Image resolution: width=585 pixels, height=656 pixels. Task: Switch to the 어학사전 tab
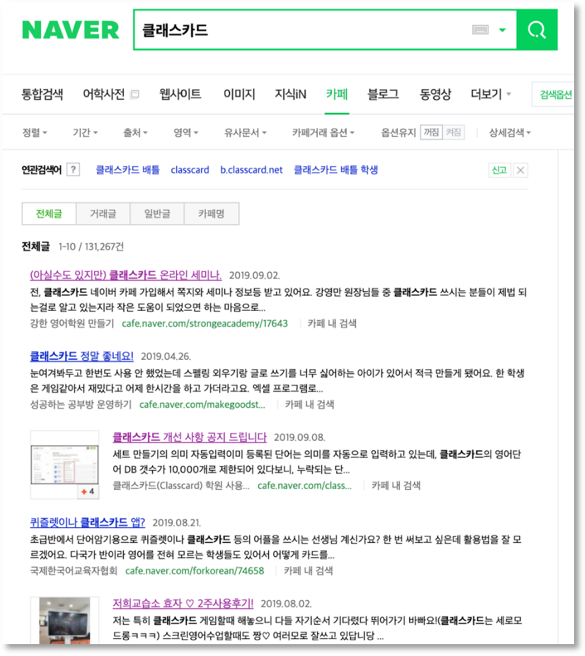tap(103, 94)
